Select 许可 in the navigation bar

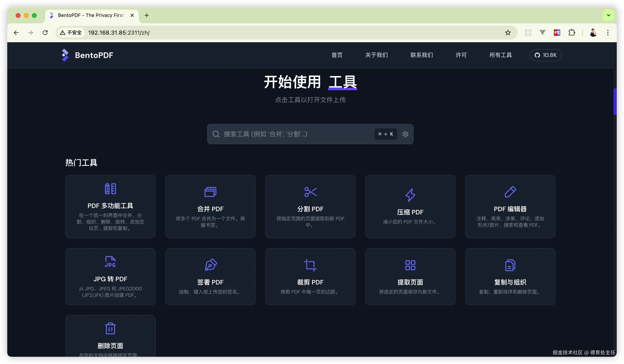[461, 55]
